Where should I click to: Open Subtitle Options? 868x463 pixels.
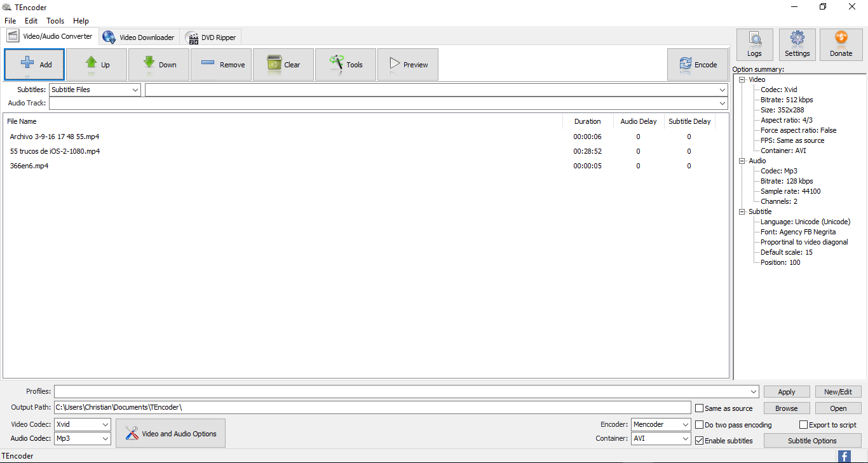click(812, 441)
